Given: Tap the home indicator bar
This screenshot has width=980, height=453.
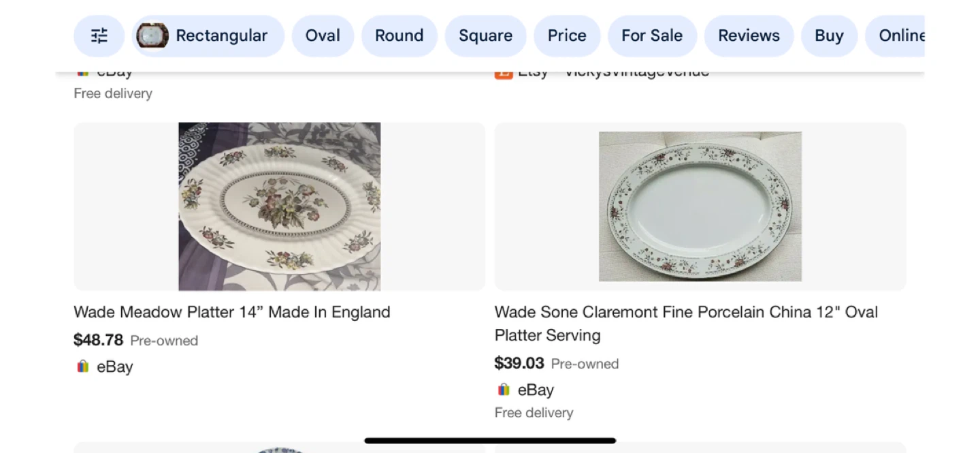Looking at the screenshot, I should tap(490, 441).
